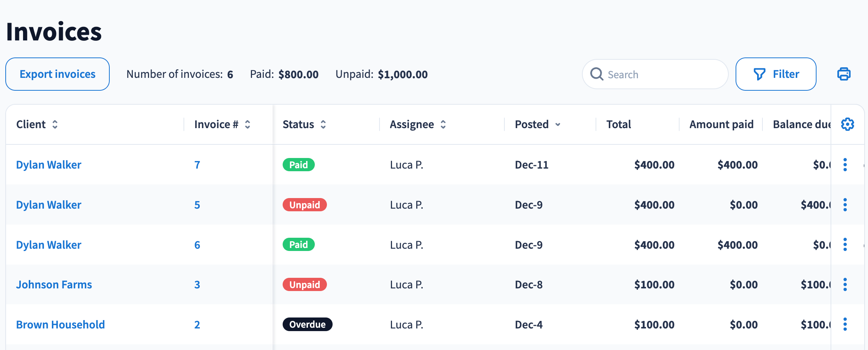The height and width of the screenshot is (350, 868).
Task: Open the three-dot menu for invoice 5
Action: click(845, 205)
